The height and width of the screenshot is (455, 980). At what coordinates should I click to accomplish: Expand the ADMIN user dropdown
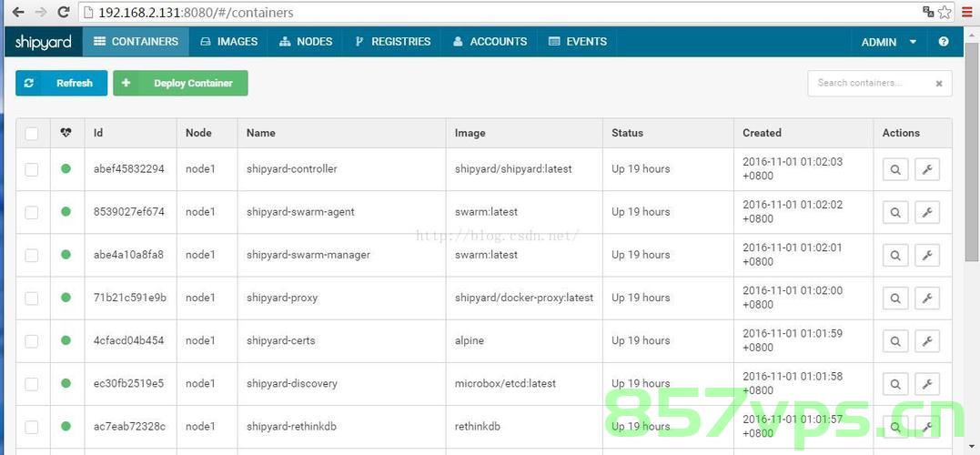[889, 42]
